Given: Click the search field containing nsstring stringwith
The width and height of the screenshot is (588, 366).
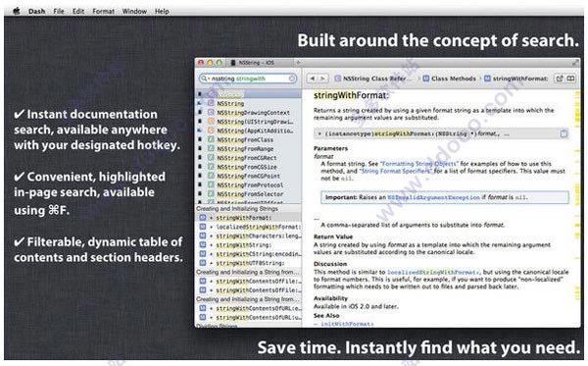Looking at the screenshot, I should pyautogui.click(x=248, y=78).
